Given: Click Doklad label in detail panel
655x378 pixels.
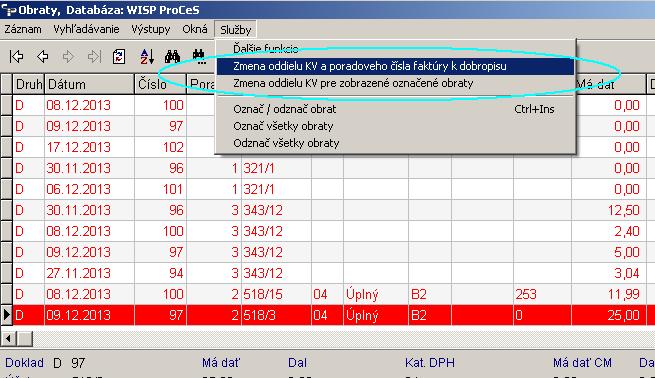Looking at the screenshot, I should (24, 363).
